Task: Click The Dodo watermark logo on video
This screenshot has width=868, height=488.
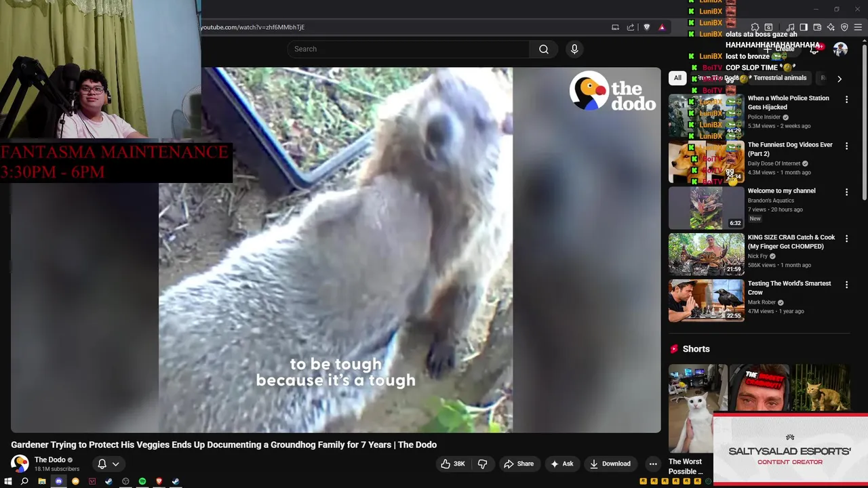Action: [612, 91]
